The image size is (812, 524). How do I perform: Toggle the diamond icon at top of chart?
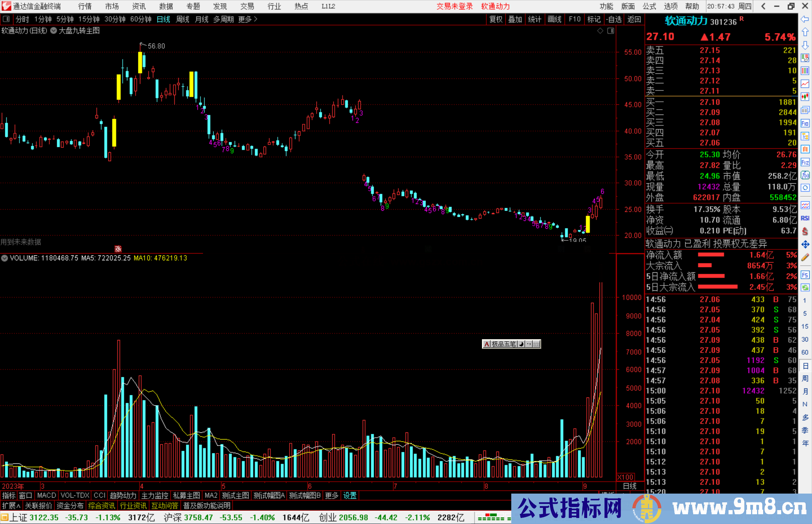pos(600,31)
